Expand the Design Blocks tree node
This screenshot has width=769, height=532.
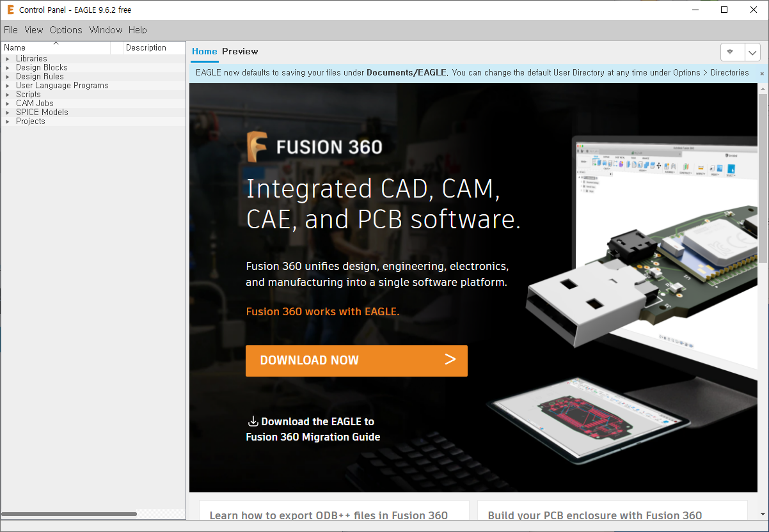coord(8,68)
